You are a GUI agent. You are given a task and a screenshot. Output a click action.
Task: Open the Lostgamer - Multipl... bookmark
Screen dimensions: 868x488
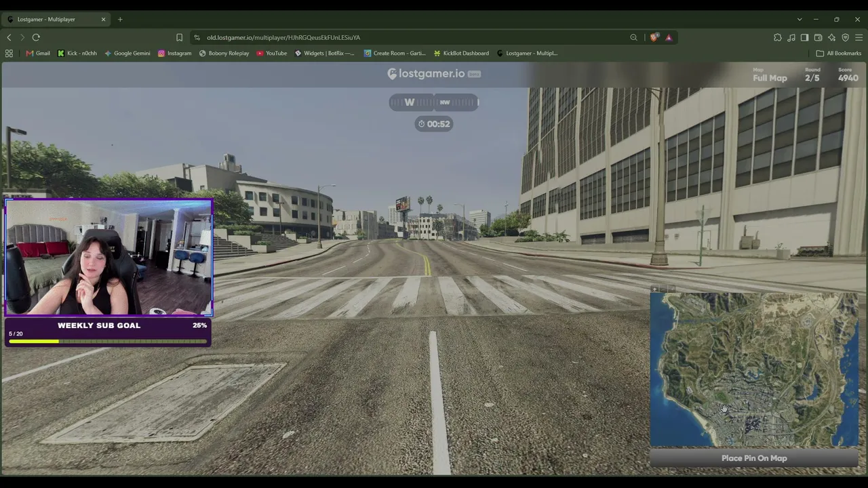[x=527, y=53]
